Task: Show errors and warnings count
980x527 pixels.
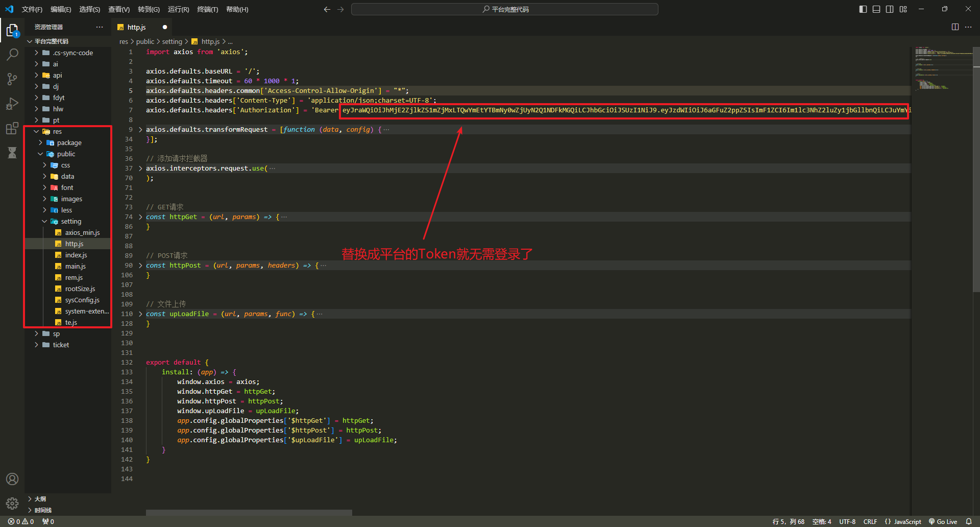Action: [x=21, y=521]
